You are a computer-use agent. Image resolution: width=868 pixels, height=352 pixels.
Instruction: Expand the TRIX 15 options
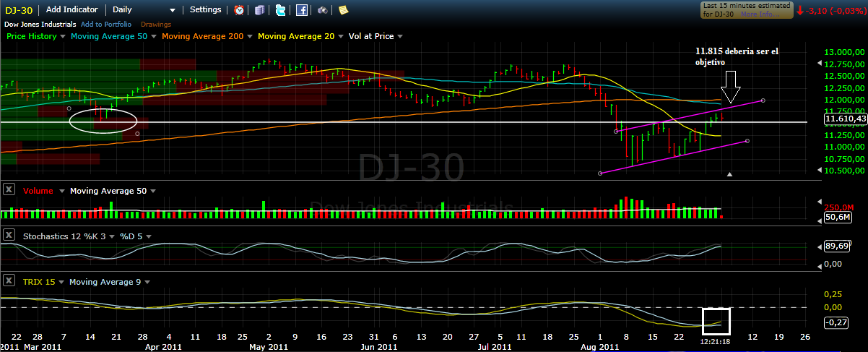(44, 281)
